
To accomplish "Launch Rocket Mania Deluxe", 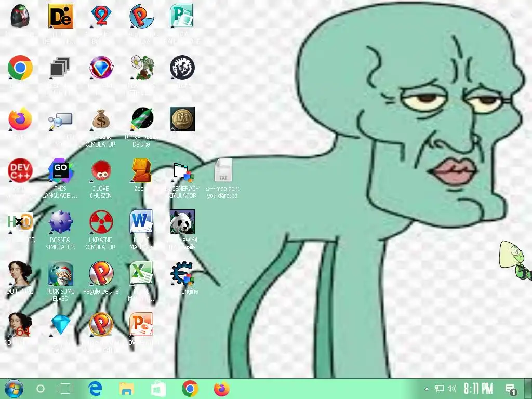I will [x=142, y=119].
